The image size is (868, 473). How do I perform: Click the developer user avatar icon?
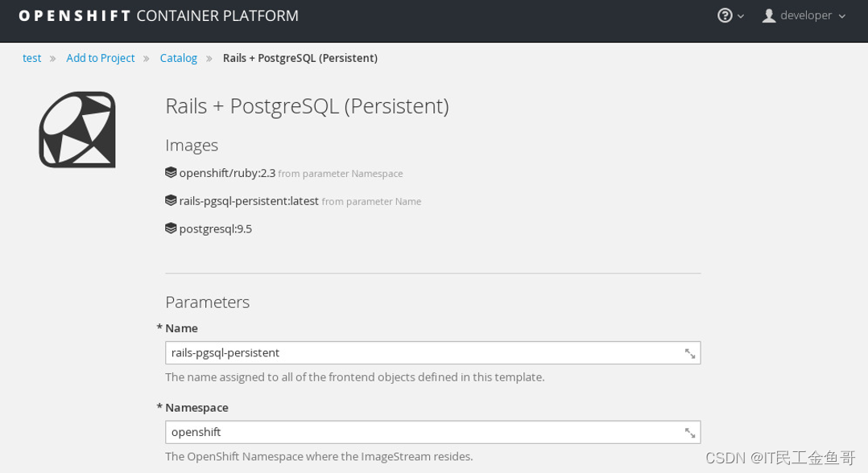[x=769, y=15]
